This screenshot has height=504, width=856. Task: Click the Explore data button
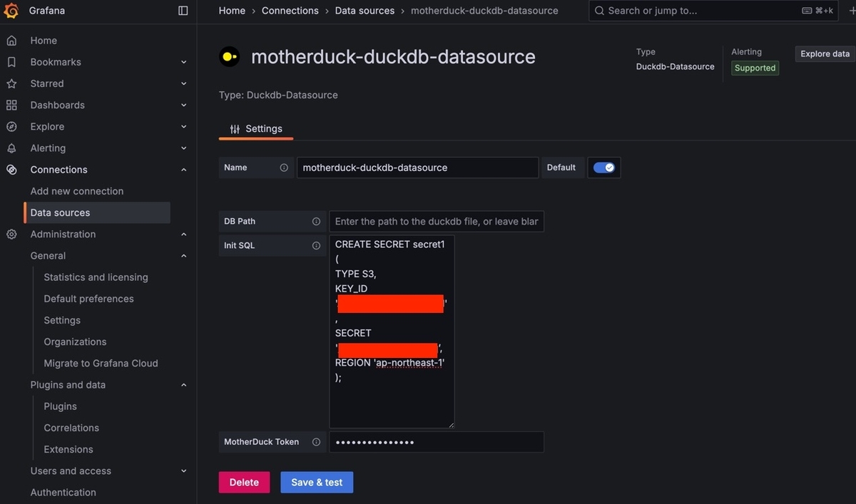[x=825, y=54]
